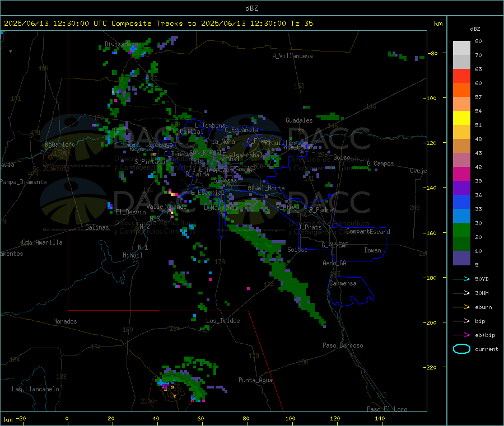Screen dimensions: 504x426
Task: Click the 'CompantEscard' map label
Action: click(368, 232)
